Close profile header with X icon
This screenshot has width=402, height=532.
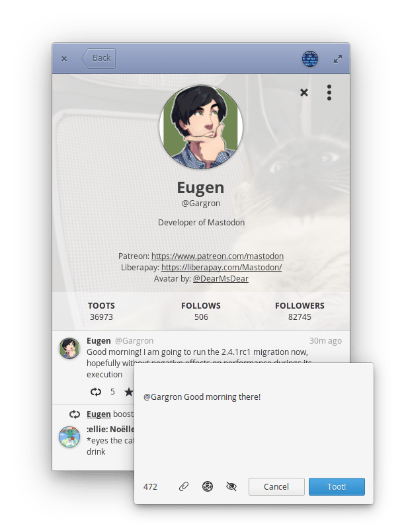[x=304, y=93]
